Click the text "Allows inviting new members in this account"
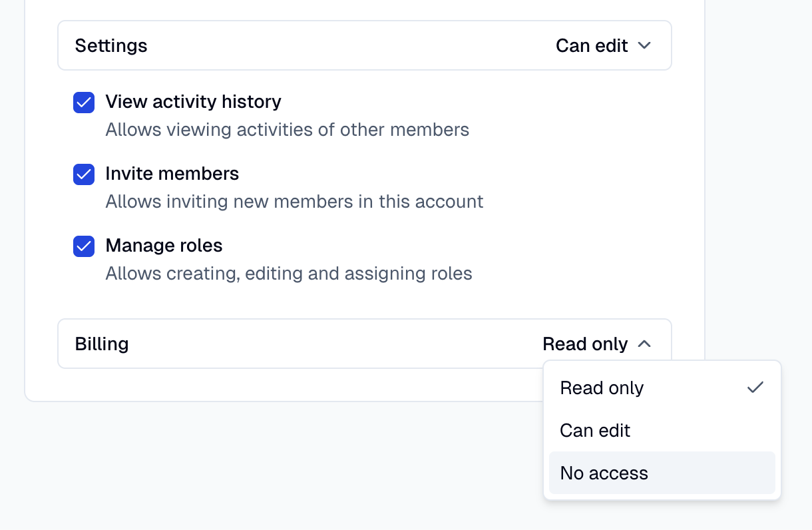This screenshot has height=530, width=812. 295,201
